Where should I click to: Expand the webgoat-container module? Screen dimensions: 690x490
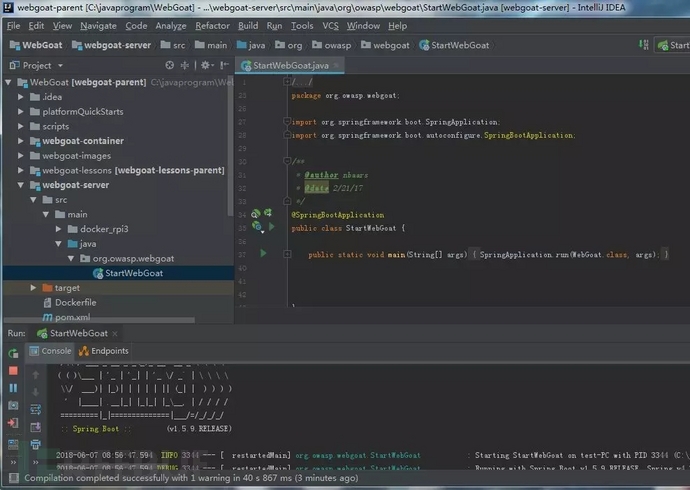20,141
